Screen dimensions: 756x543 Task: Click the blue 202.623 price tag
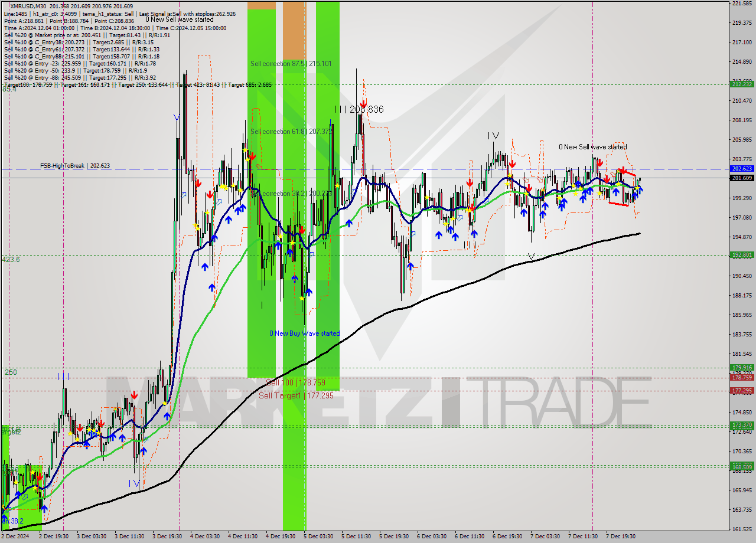pos(742,169)
